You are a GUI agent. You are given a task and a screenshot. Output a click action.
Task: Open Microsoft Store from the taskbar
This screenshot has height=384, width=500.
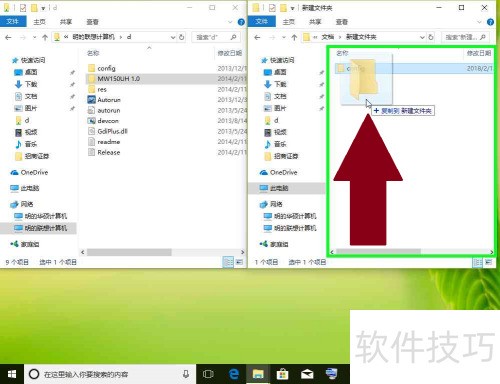282,374
